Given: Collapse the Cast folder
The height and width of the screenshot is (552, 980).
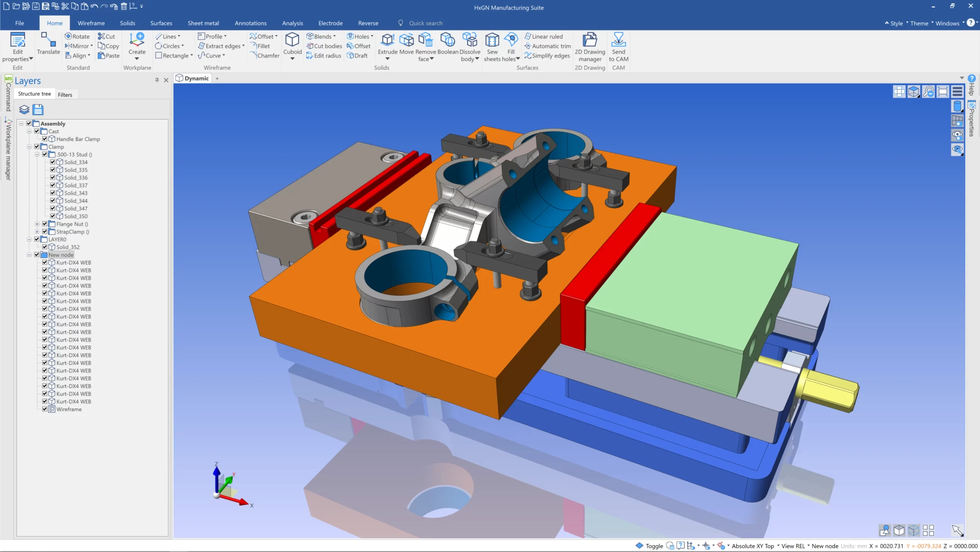Looking at the screenshot, I should click(x=29, y=131).
